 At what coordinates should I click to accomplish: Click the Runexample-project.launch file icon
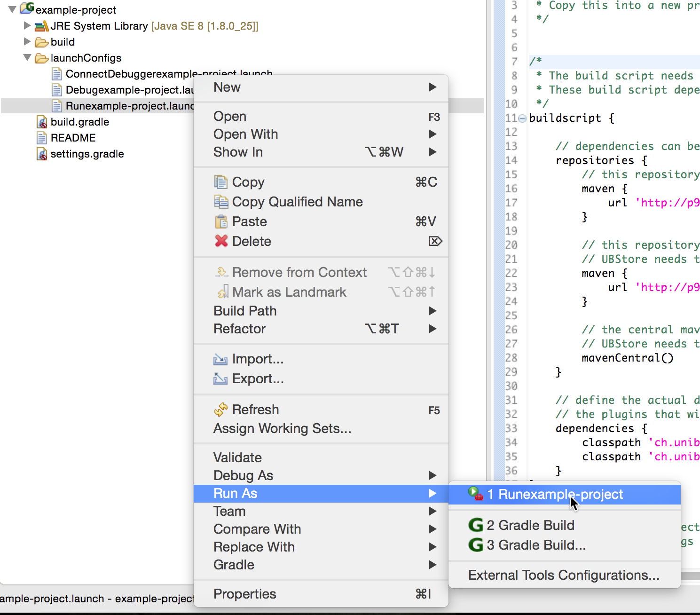point(57,106)
